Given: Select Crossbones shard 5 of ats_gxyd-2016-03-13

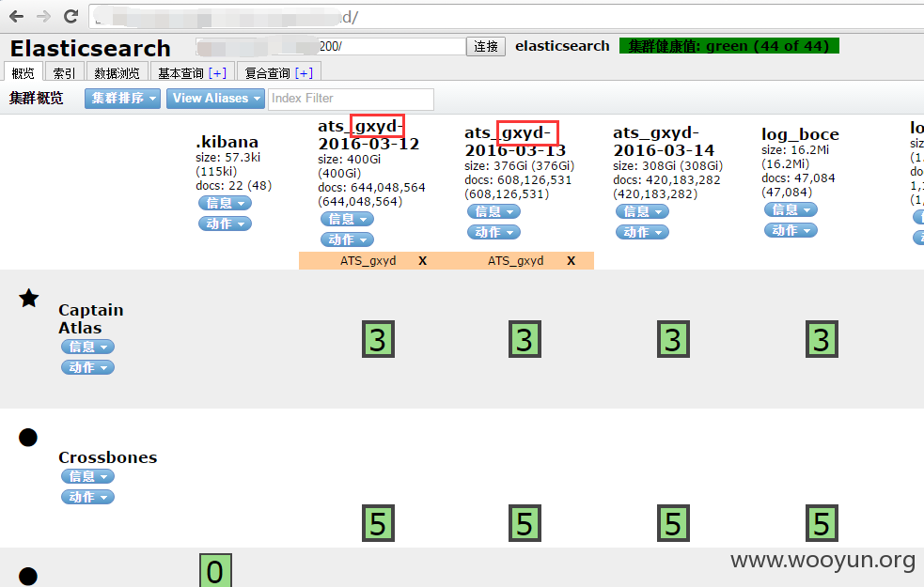Looking at the screenshot, I should click(x=525, y=523).
